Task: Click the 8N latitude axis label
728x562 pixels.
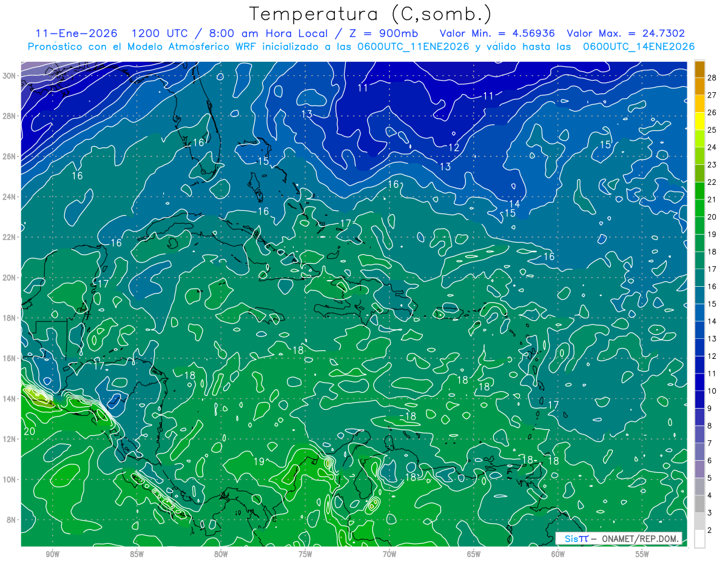Action: [x=12, y=520]
